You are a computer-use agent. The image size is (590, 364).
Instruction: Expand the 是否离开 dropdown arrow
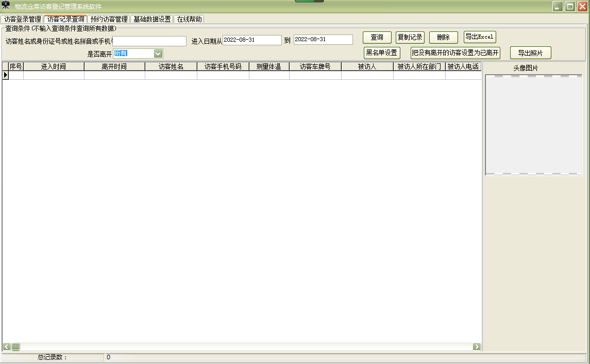[158, 54]
